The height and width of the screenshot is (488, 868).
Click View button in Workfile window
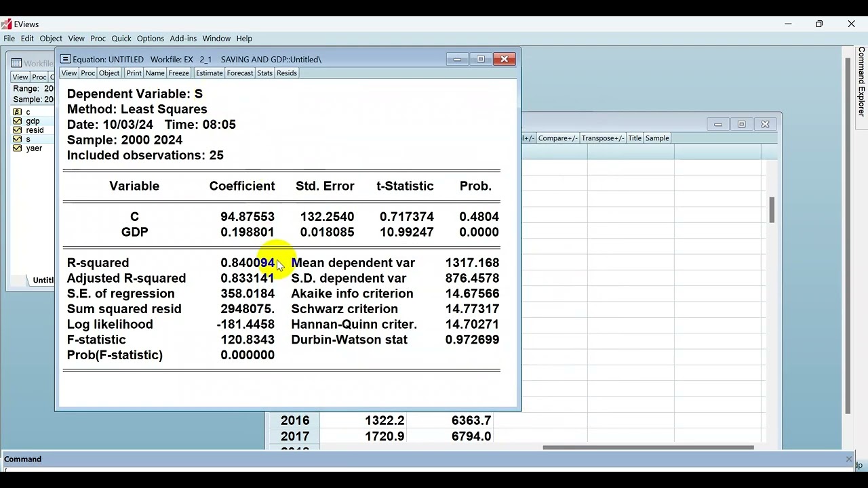pos(20,77)
